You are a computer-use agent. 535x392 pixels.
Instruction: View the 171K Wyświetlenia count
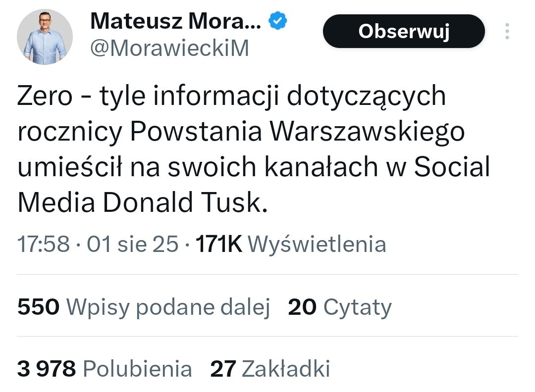click(291, 245)
